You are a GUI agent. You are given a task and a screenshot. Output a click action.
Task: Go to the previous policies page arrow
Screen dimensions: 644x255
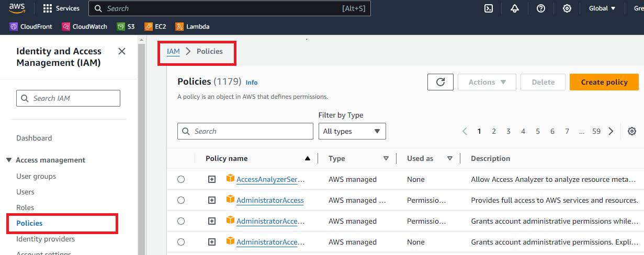[465, 131]
